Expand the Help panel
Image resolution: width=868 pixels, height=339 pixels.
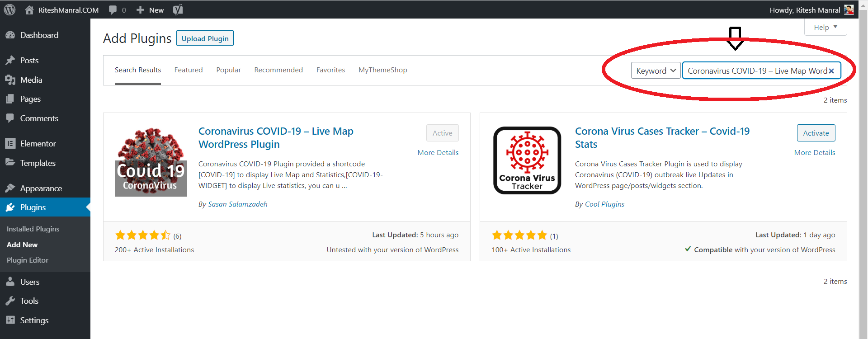[826, 27]
